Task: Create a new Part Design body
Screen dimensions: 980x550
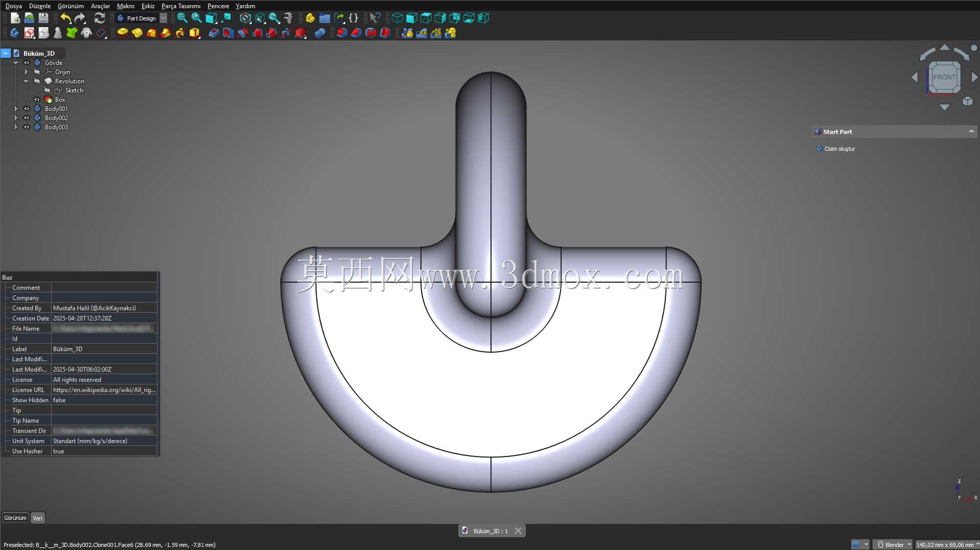Action: [x=14, y=33]
